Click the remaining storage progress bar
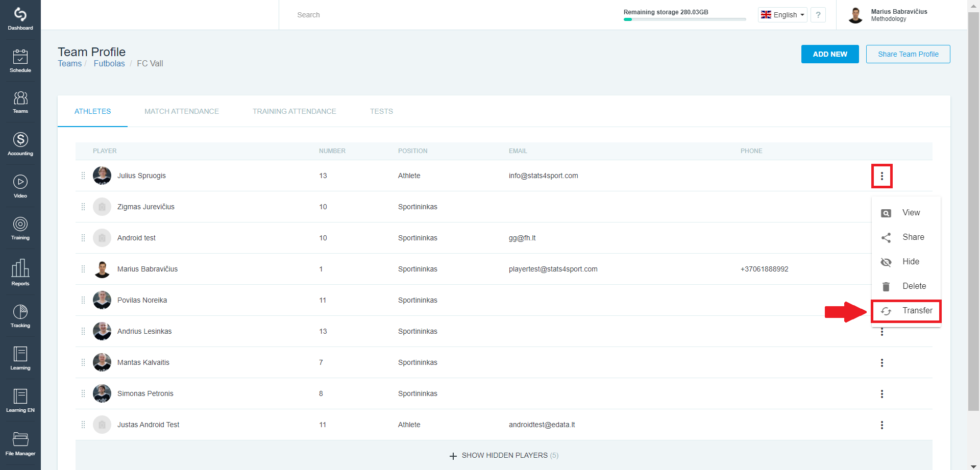 (x=684, y=19)
